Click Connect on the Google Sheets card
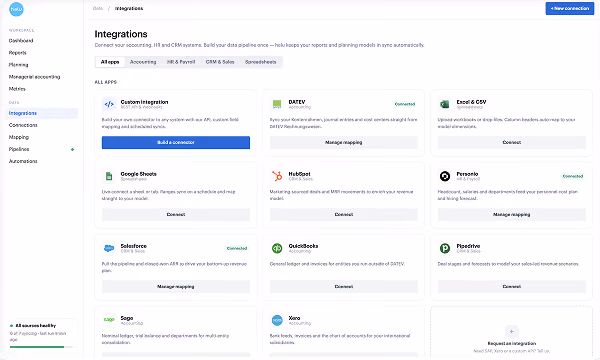600x360 pixels. pos(176,215)
